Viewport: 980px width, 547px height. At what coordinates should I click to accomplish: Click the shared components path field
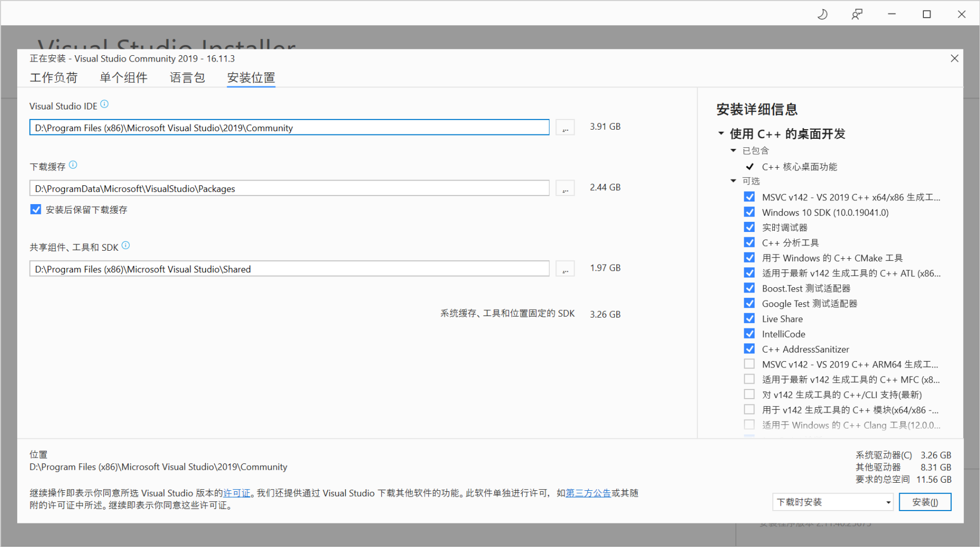click(289, 268)
